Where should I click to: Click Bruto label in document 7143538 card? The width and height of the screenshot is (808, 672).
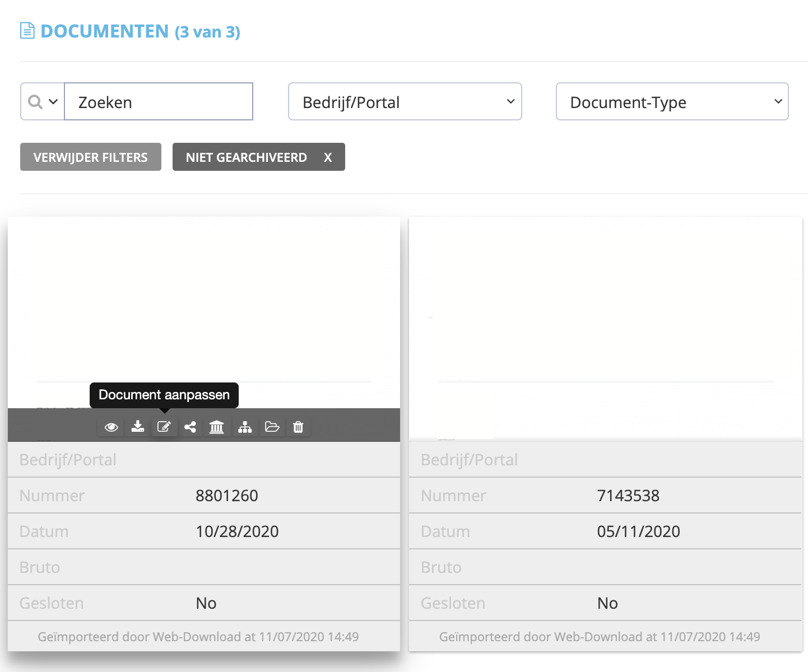(441, 567)
